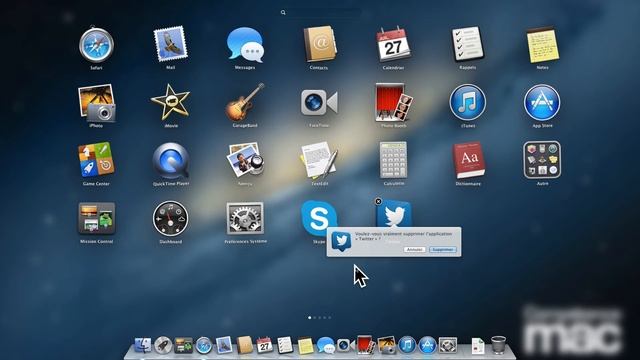Open Finder in the Dock
The image size is (640, 360).
pos(143,345)
